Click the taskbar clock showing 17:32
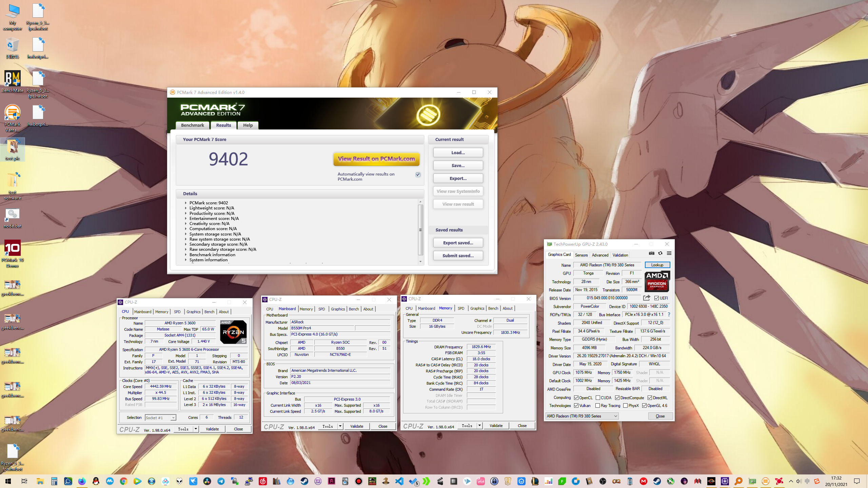Screen dimensions: 868x488 (x=836, y=481)
